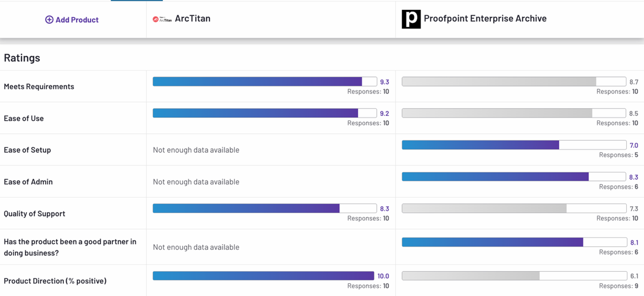Click Proofpoint's Product Direction rating bar
The width and height of the screenshot is (644, 296).
pyautogui.click(x=514, y=276)
